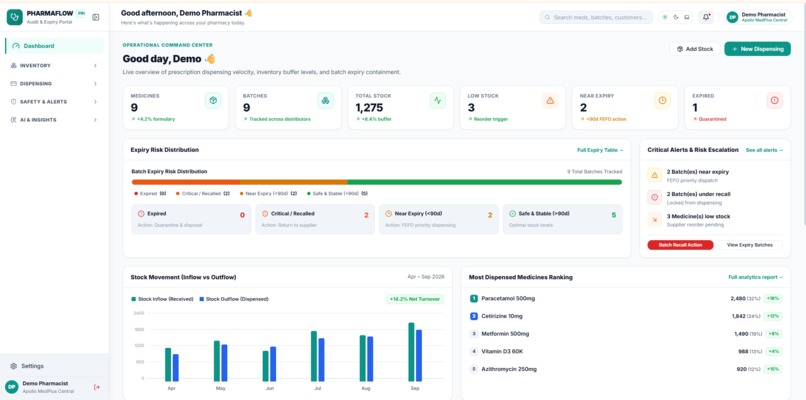
Task: Click the Total Stock pulse icon
Action: point(437,101)
